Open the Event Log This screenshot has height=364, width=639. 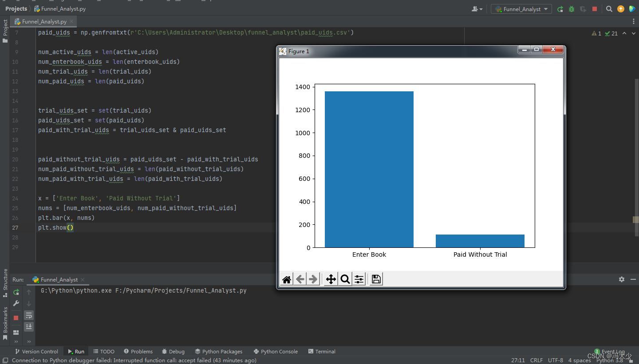(x=609, y=352)
